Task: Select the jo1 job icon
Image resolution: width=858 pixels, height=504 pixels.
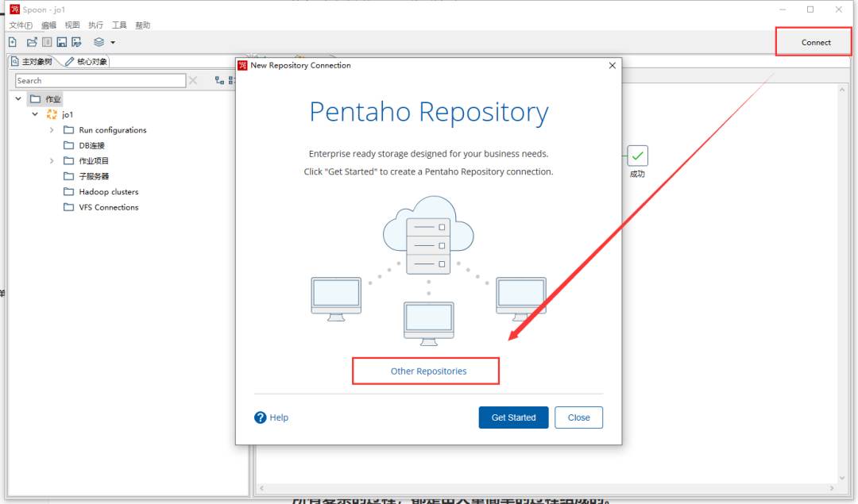Action: pos(52,114)
